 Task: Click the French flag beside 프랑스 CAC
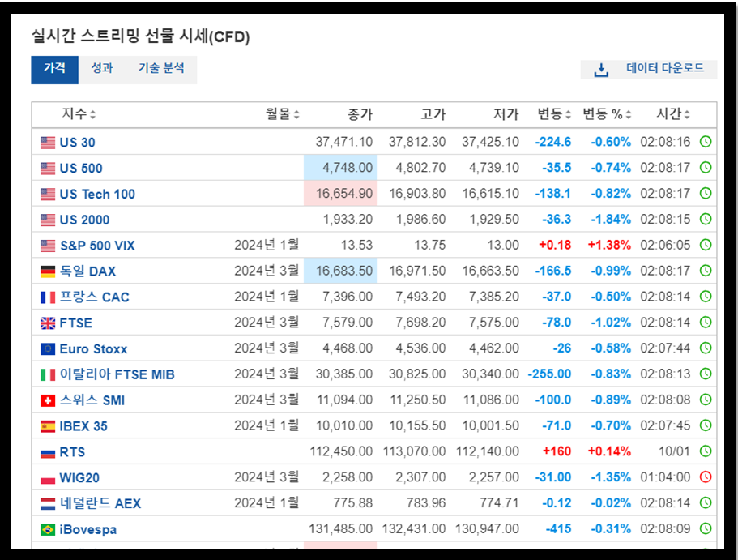[x=48, y=297]
